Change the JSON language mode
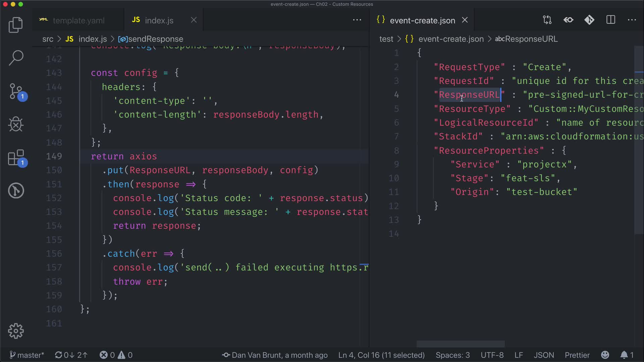Screen dimensions: 644x362 (543, 355)
